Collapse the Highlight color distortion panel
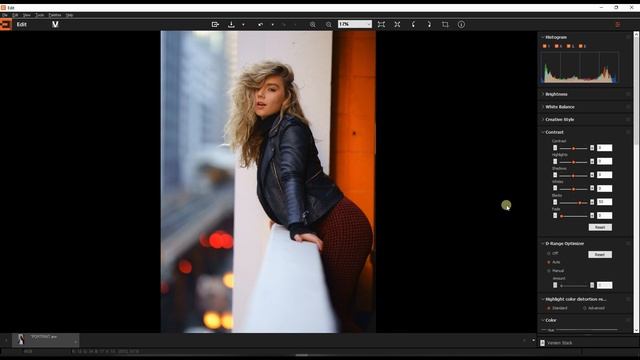 (543, 299)
